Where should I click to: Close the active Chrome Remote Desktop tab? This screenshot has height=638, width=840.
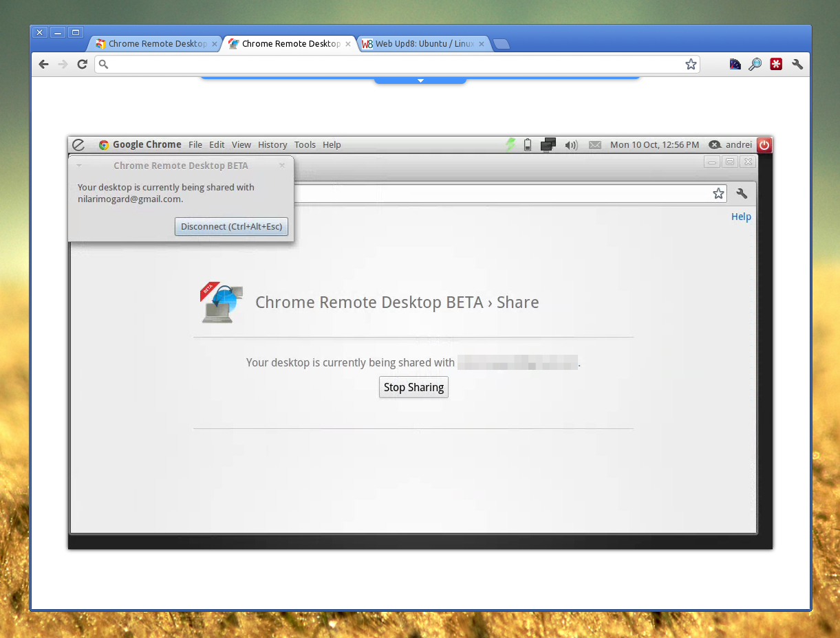(x=347, y=43)
